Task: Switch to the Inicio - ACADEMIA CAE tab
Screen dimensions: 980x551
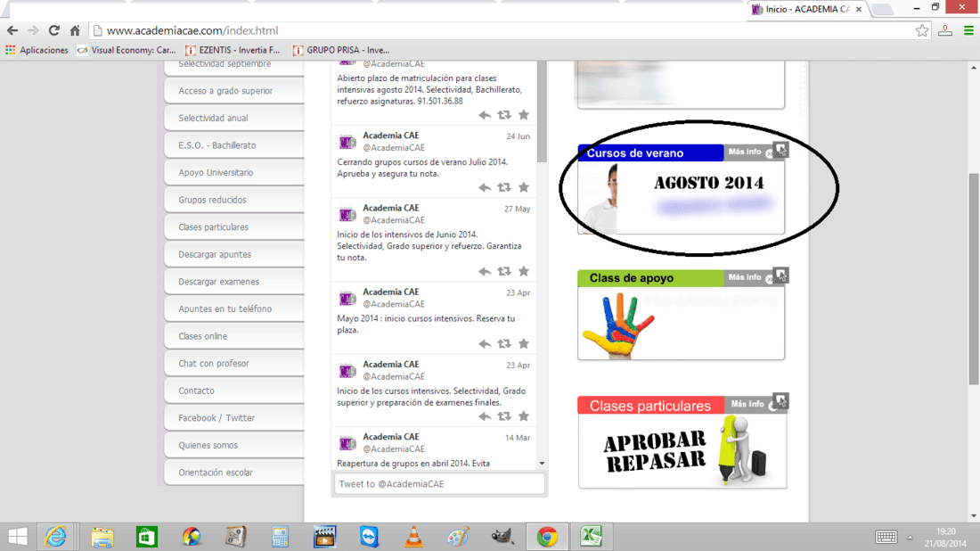Action: tap(807, 10)
